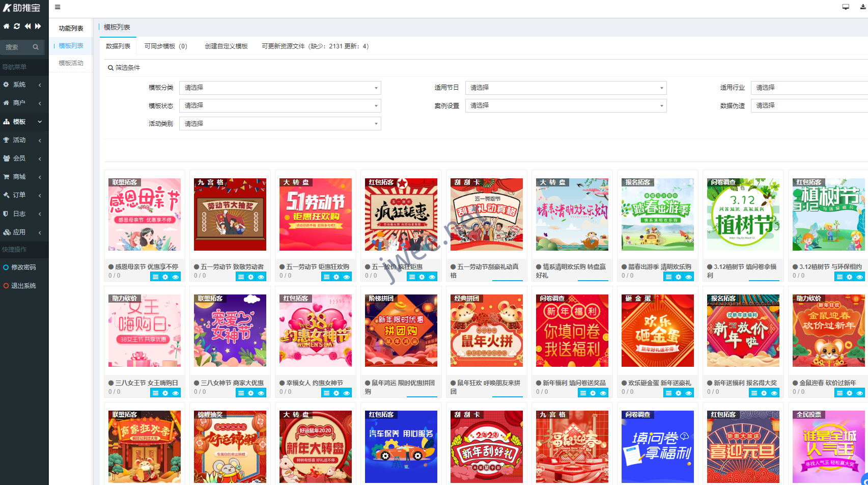Preview 五一劳动节 致敬劳动者 with the eye icon
The image size is (868, 485).
[261, 277]
